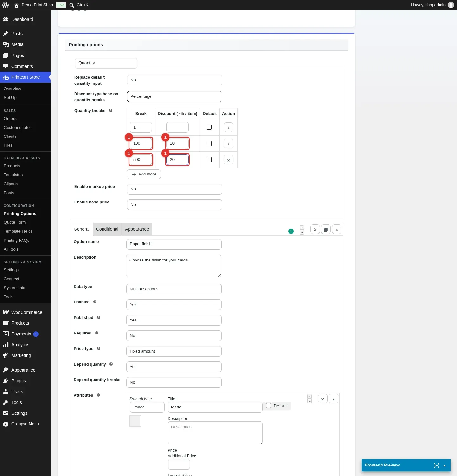Remove the Matte attribute
Screen dimensions: 457x476
(323, 399)
